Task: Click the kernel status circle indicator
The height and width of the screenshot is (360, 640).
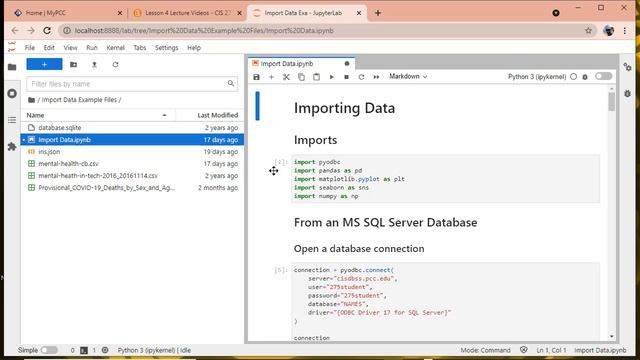Action: click(573, 77)
